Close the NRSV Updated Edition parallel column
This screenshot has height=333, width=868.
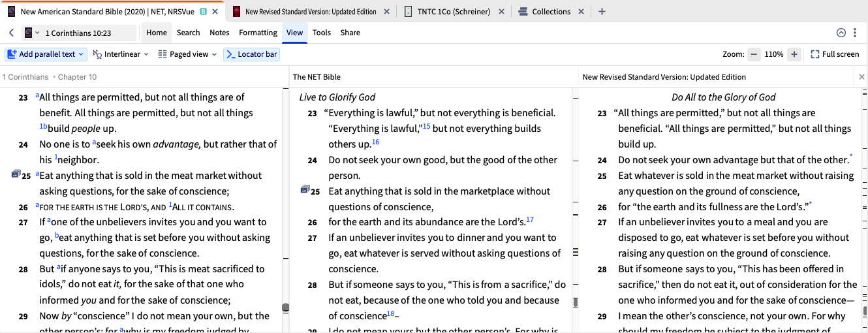[861, 77]
